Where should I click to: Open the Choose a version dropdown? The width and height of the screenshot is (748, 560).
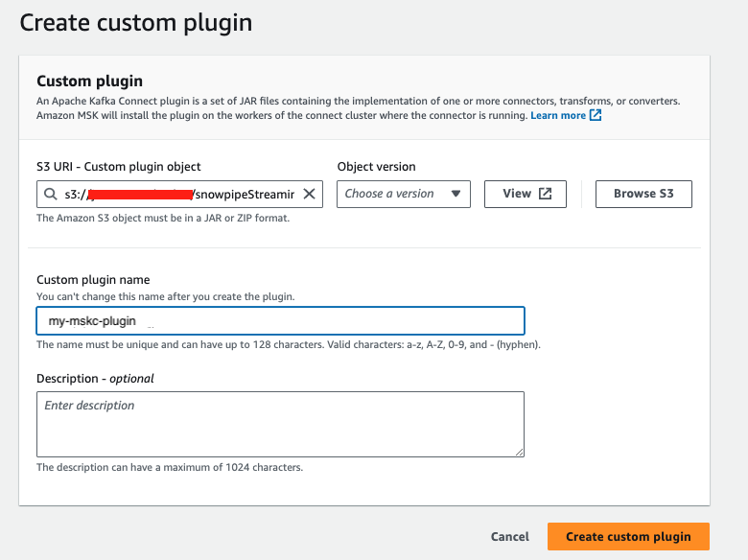point(403,194)
